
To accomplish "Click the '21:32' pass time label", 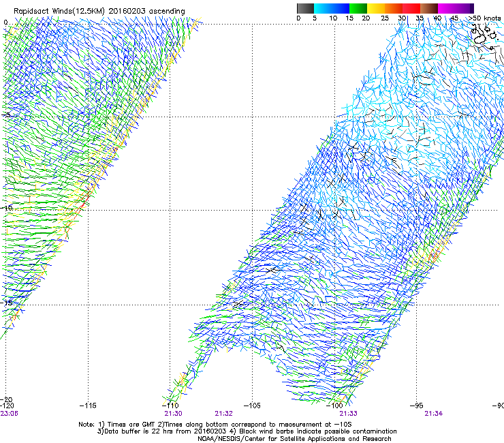I will pos(223,414).
